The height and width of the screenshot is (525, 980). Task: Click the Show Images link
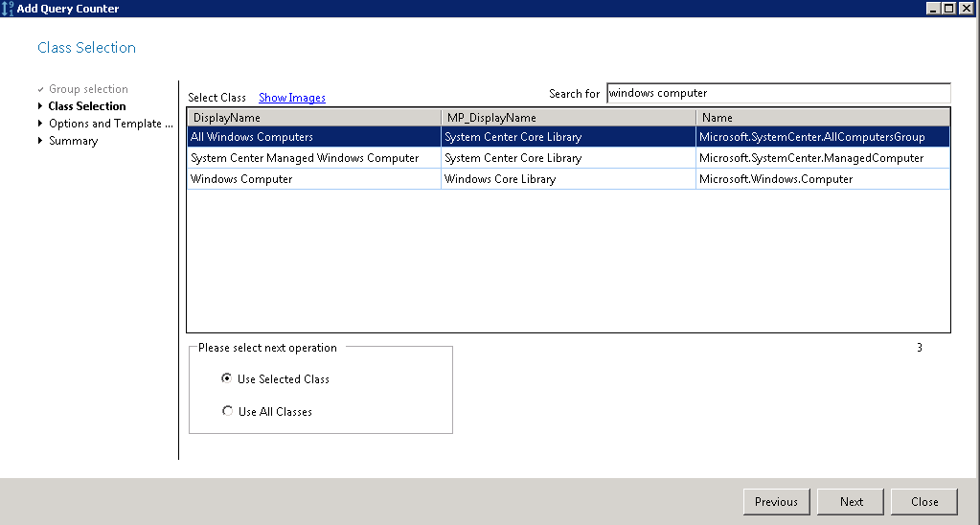click(291, 98)
